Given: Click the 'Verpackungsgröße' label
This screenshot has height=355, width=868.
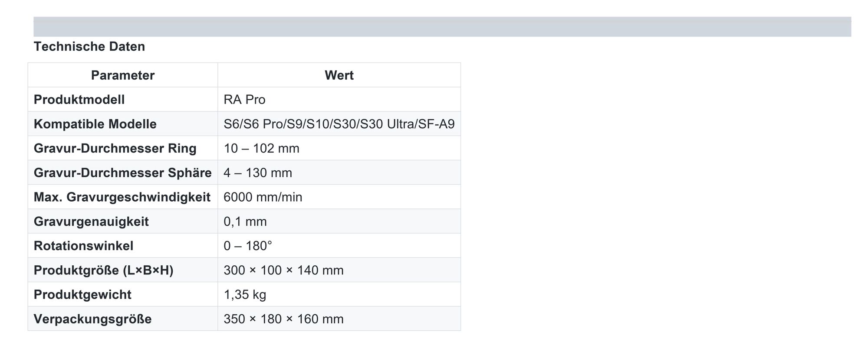Looking at the screenshot, I should tap(92, 319).
